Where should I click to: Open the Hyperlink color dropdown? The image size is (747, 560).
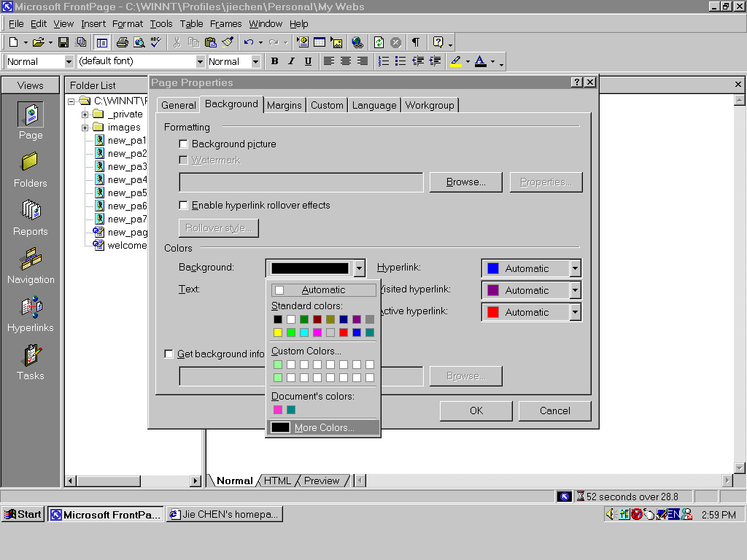(575, 268)
